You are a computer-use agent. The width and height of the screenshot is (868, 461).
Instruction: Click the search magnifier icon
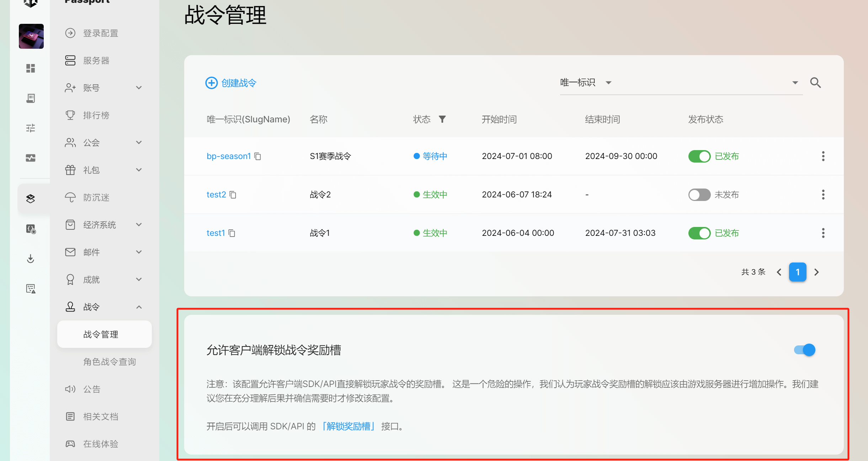point(815,83)
